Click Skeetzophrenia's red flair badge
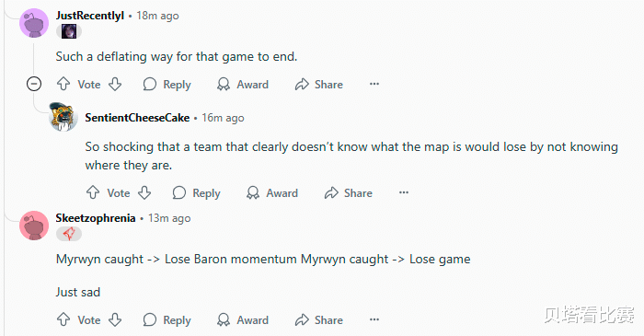This screenshot has width=644, height=336. coord(69,234)
